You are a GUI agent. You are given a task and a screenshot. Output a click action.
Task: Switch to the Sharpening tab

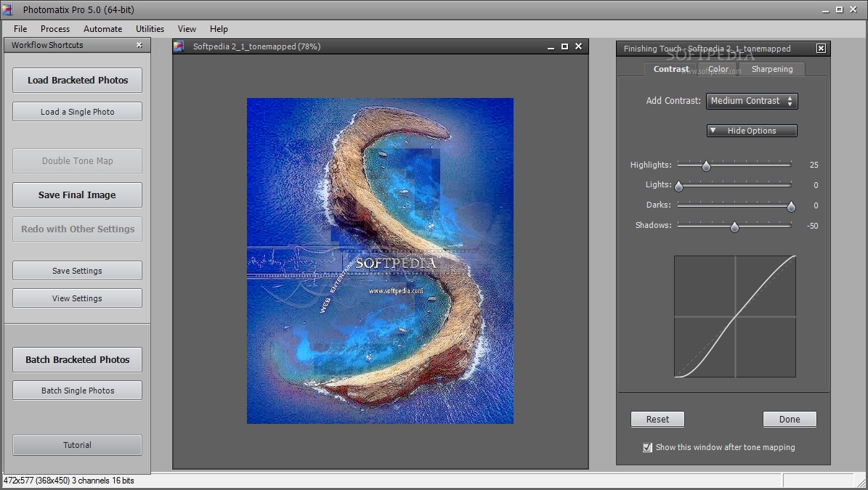click(771, 69)
